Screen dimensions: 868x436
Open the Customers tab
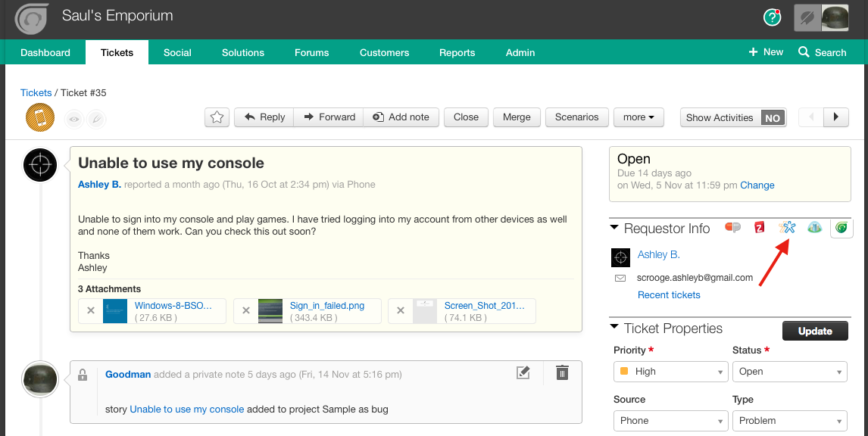384,52
